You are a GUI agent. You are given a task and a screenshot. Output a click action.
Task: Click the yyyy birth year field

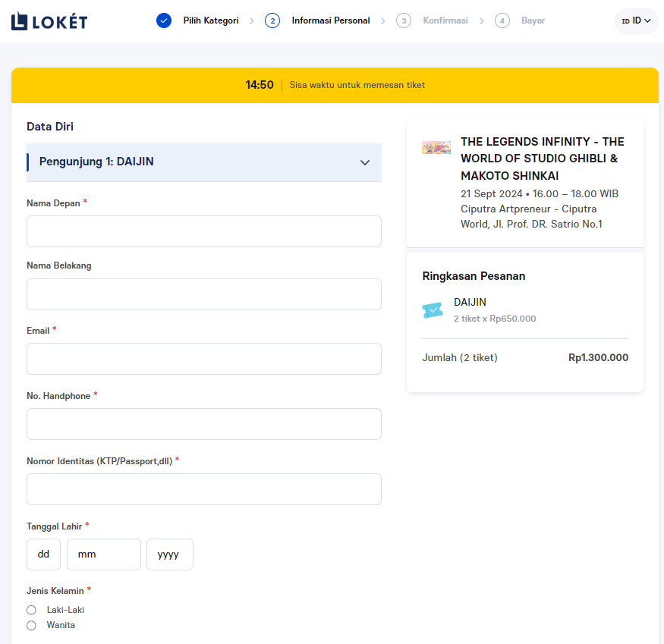coord(170,554)
